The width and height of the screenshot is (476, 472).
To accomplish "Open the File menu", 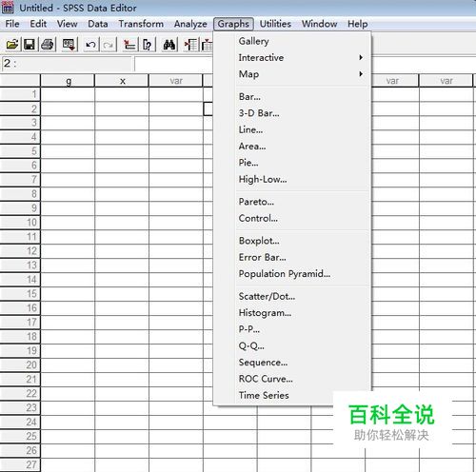I will click(12, 24).
